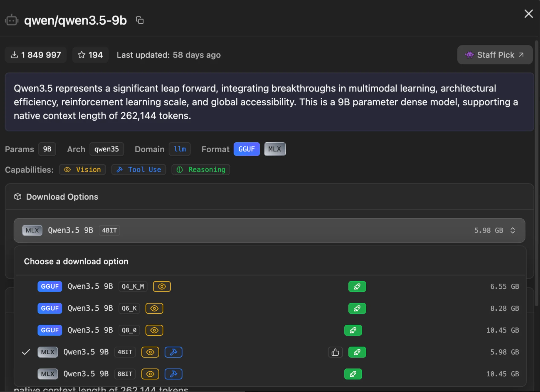This screenshot has height=392, width=540.
Task: Select the GGUF format badge
Action: coord(246,149)
